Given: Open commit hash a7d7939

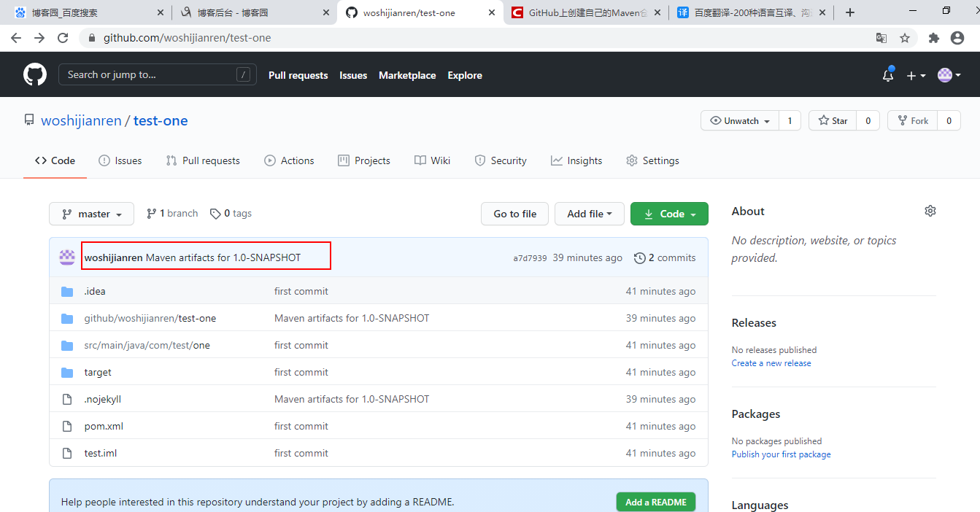Looking at the screenshot, I should pyautogui.click(x=530, y=258).
